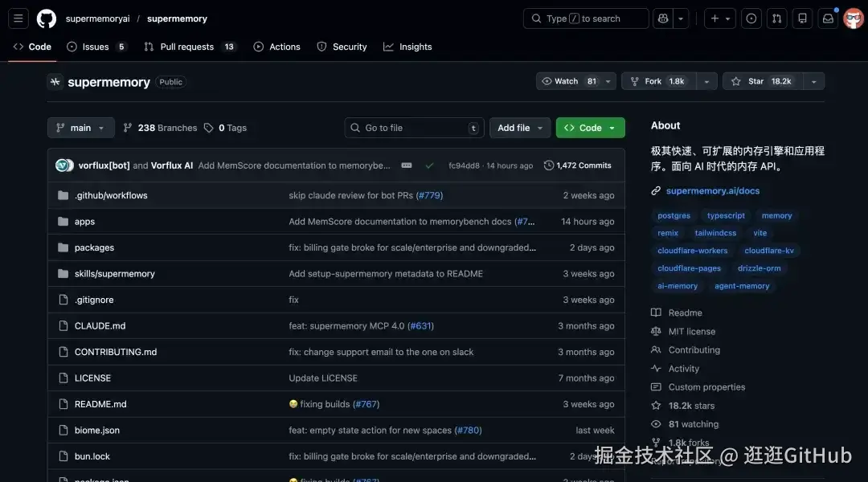Viewport: 868px width, 482px height.
Task: Select the postgres topic tag
Action: pyautogui.click(x=674, y=216)
